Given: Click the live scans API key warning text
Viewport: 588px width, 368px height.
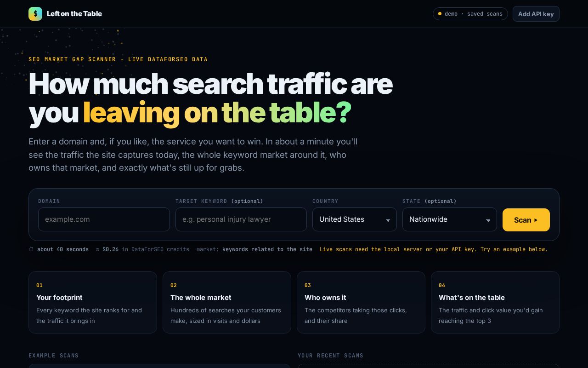Looking at the screenshot, I should pos(434,249).
